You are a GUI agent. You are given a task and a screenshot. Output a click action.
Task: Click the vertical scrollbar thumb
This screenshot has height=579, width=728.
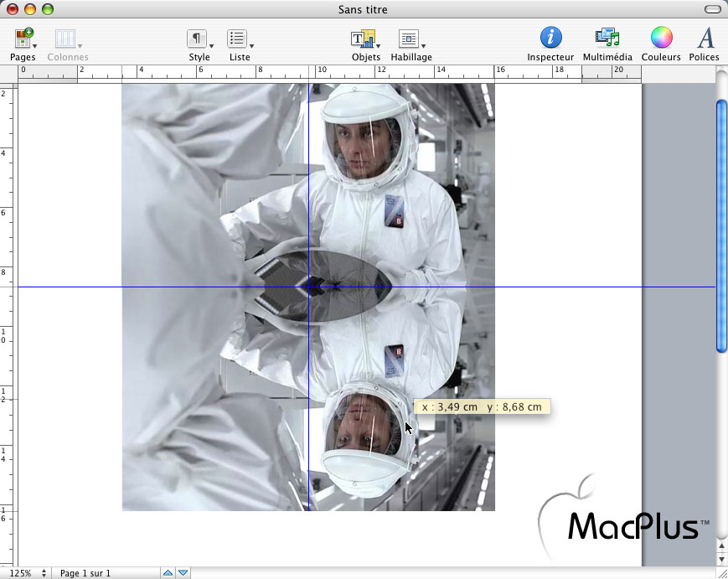pos(721,226)
